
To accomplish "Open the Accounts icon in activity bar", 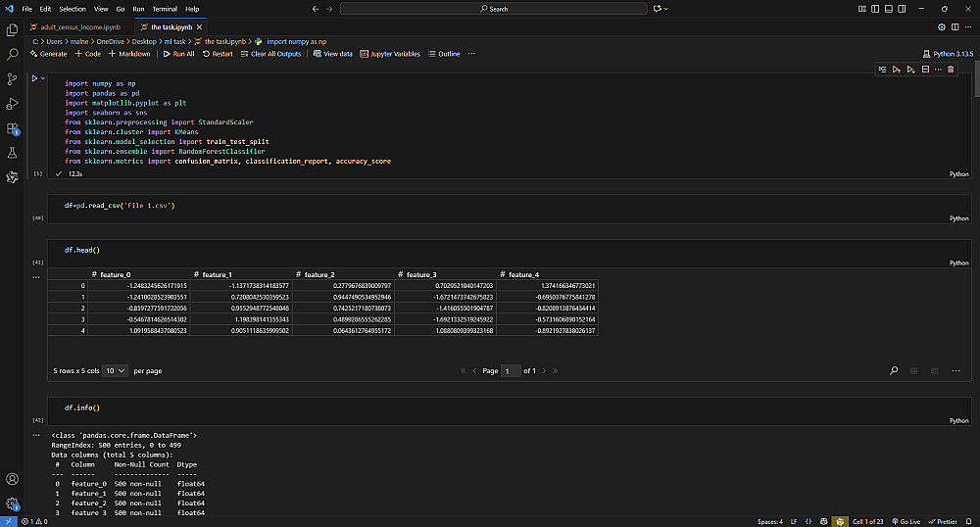I will click(13, 480).
